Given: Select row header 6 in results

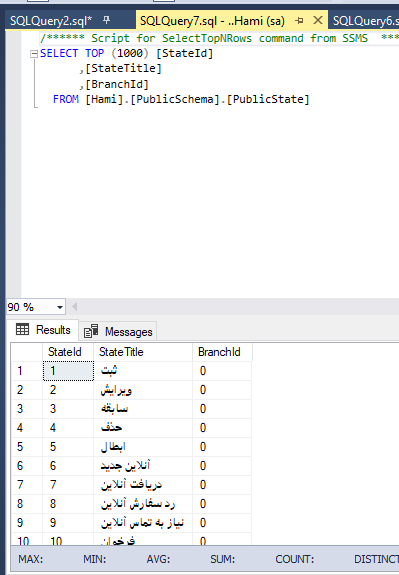Looking at the screenshot, I should 27,466.
